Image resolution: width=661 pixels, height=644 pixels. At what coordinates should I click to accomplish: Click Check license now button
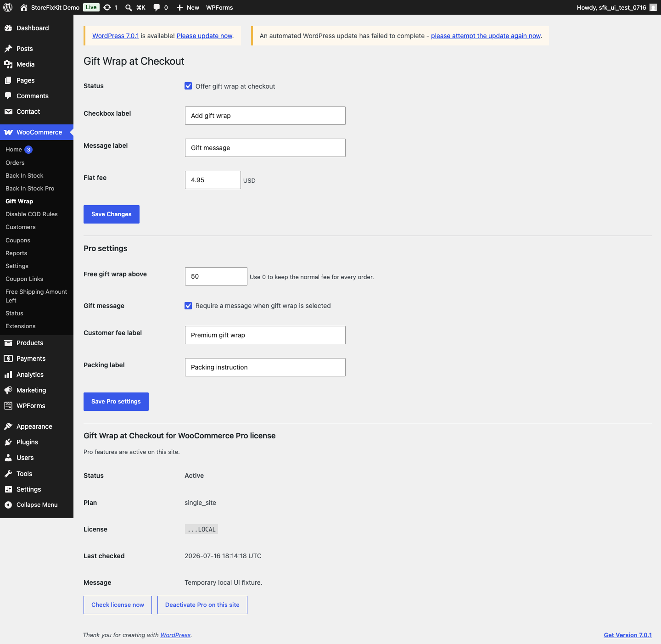point(118,605)
